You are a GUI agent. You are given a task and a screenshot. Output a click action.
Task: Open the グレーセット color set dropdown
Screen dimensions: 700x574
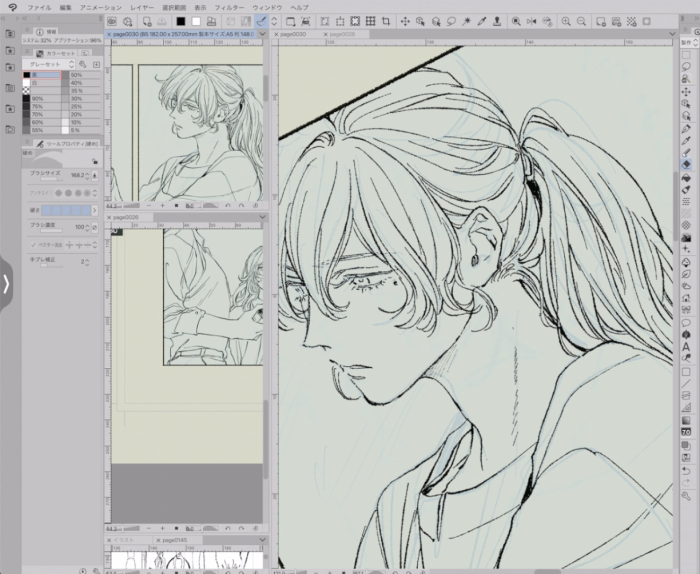coord(49,64)
